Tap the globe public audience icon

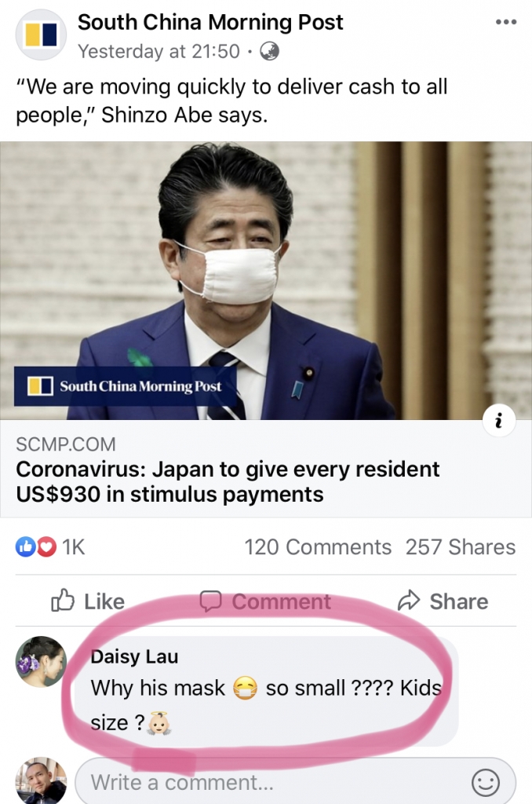tap(270, 51)
